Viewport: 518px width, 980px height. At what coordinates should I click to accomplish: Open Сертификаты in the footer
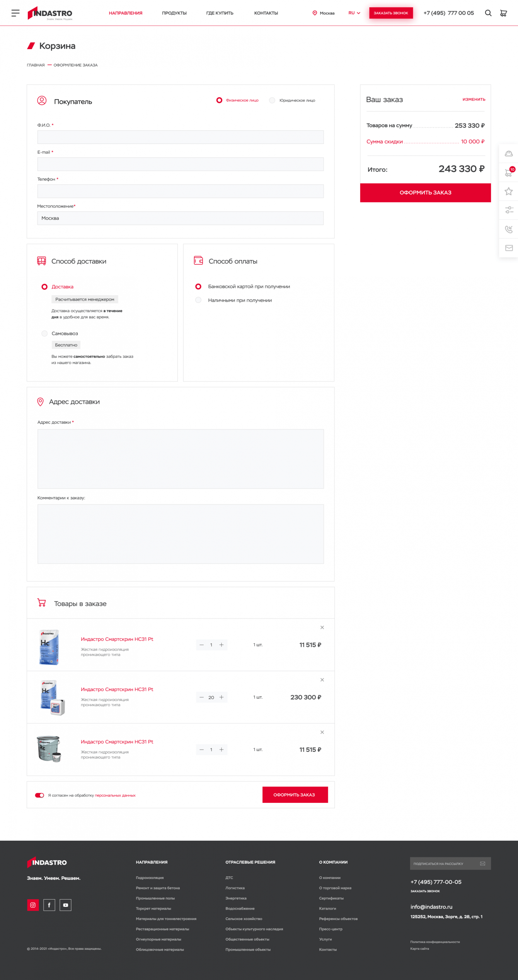[331, 898]
